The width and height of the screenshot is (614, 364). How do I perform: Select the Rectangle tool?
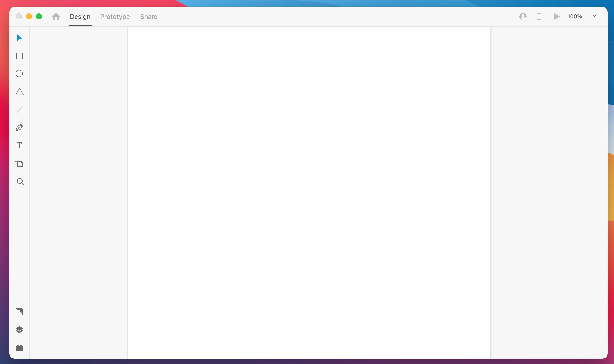point(19,56)
